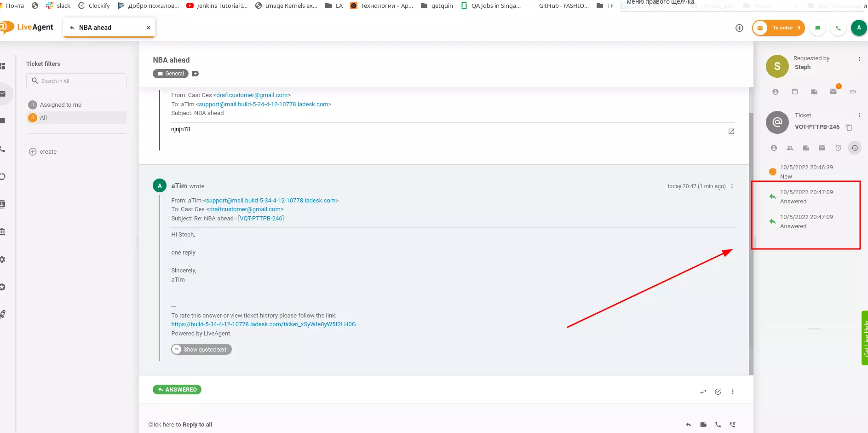Viewport: 868px width, 433px height.
Task: Open requester email icon with notification badge
Action: point(834,92)
